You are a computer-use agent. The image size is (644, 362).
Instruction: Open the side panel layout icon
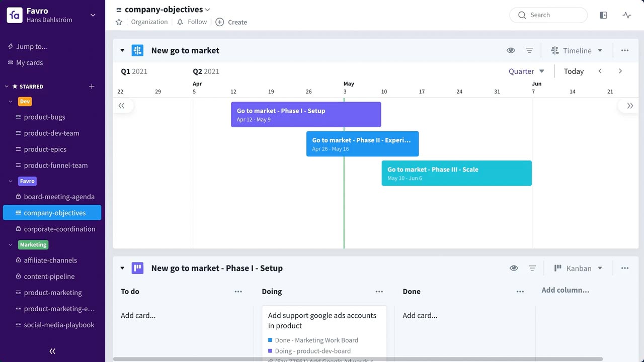pos(603,15)
